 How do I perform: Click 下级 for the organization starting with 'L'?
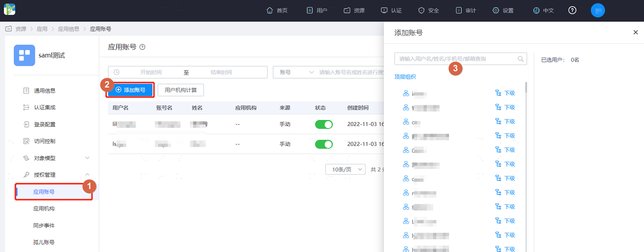[x=505, y=221]
